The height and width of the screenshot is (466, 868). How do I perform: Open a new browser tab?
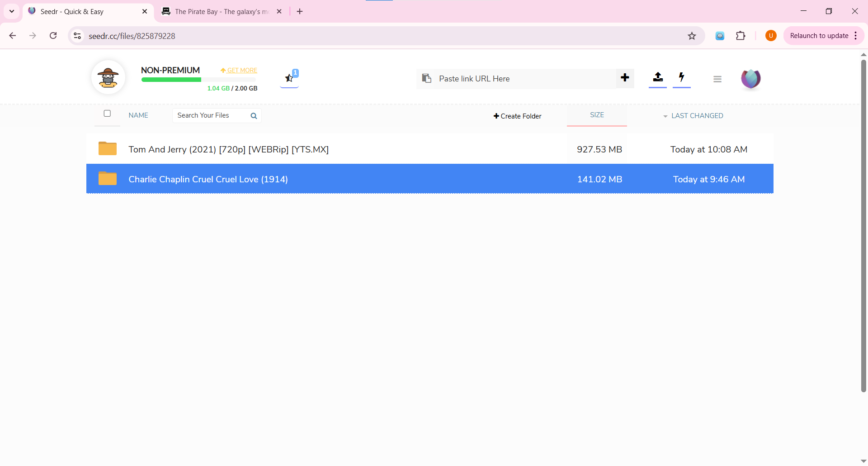pos(300,11)
